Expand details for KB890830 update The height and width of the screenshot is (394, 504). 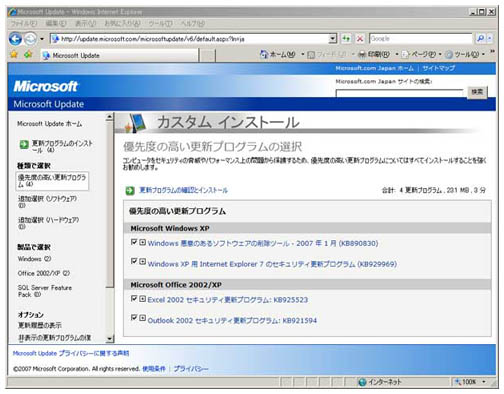click(x=142, y=242)
